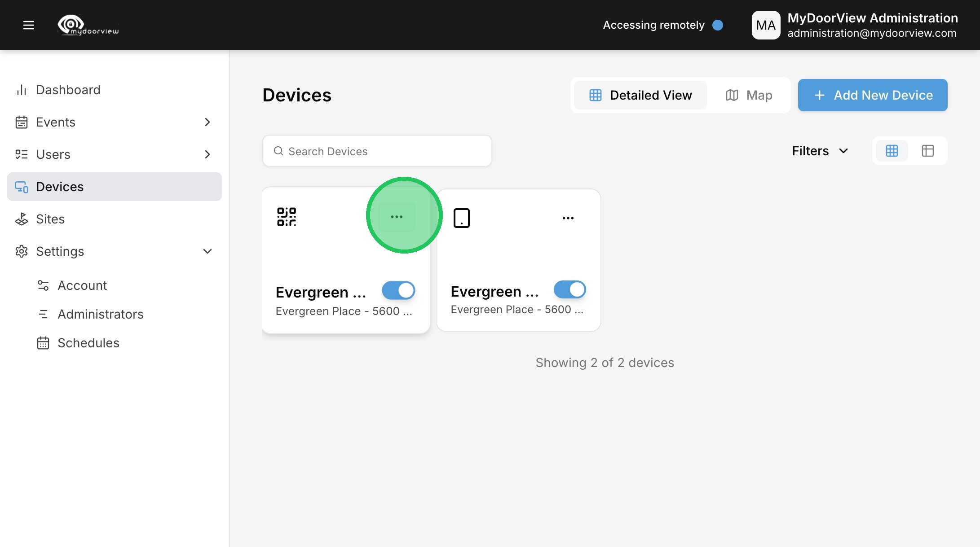The image size is (980, 547).
Task: Switch to table layout view icon
Action: [x=927, y=151]
